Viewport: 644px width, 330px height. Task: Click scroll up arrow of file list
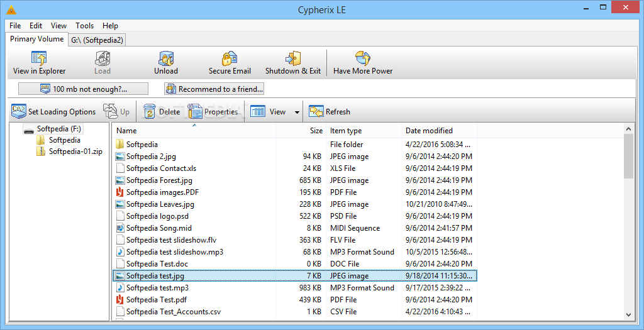coord(628,129)
